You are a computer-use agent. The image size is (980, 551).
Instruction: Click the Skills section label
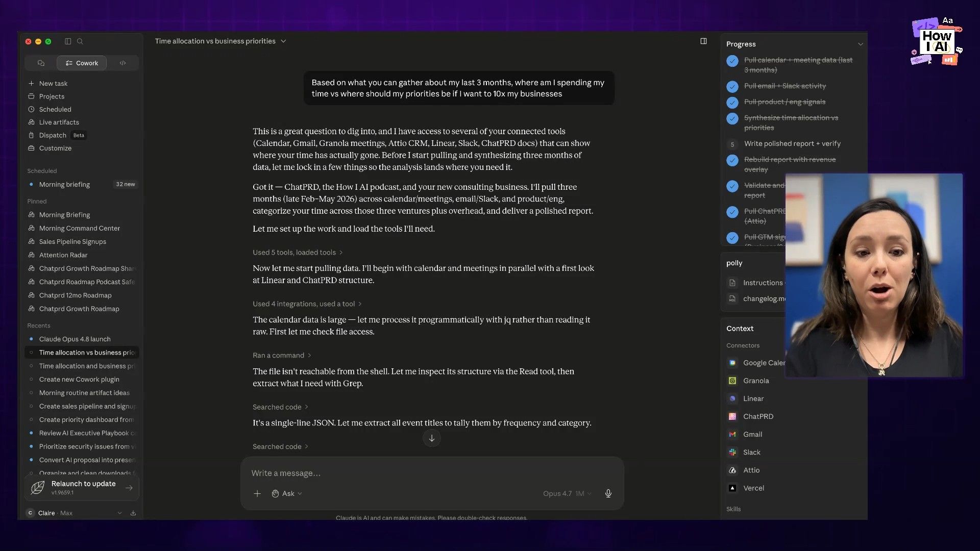click(733, 509)
